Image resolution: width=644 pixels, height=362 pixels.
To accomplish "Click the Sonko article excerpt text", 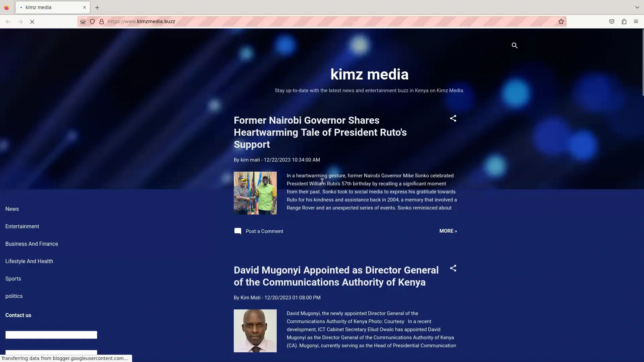I will [x=372, y=192].
